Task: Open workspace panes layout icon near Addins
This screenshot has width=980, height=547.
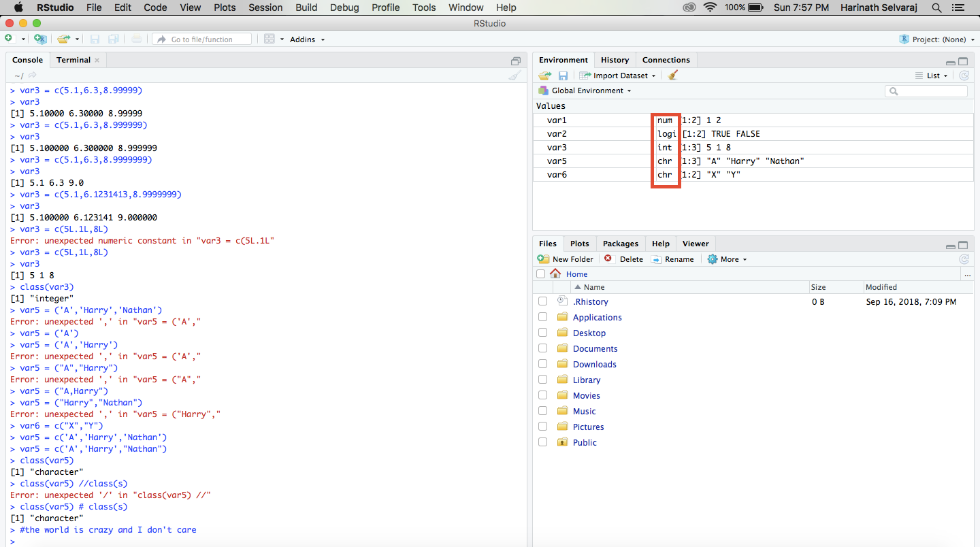Action: [271, 39]
